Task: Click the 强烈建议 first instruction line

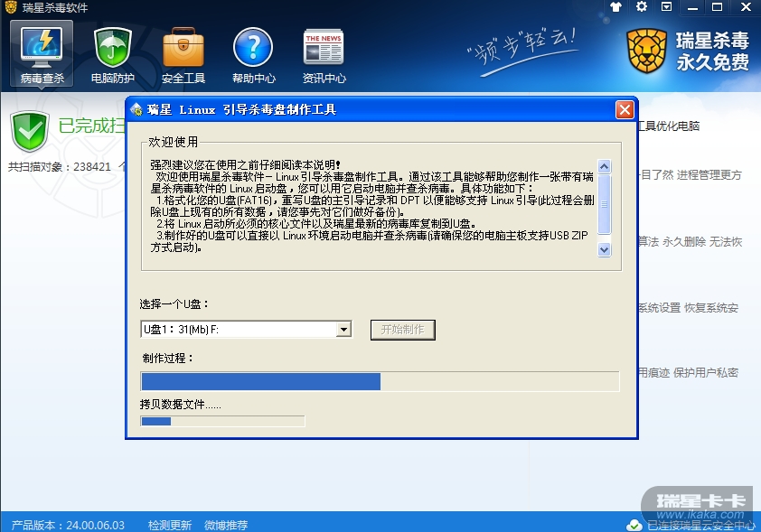Action: tap(245, 164)
